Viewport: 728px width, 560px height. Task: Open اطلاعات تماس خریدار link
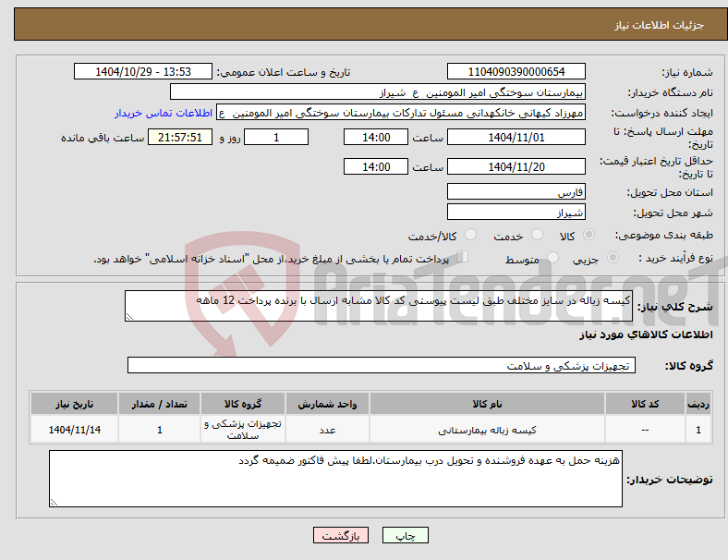coord(164,113)
